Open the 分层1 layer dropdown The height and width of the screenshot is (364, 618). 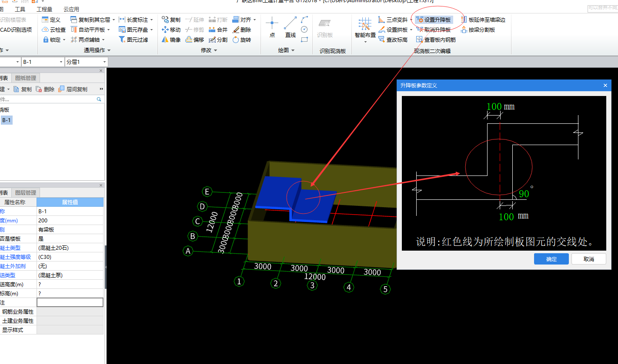pos(104,62)
